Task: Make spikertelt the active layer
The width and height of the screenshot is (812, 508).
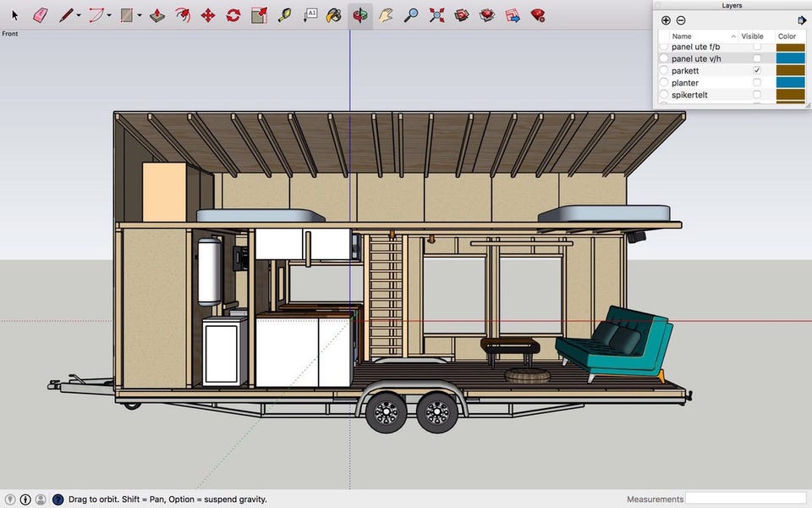Action: (663, 94)
